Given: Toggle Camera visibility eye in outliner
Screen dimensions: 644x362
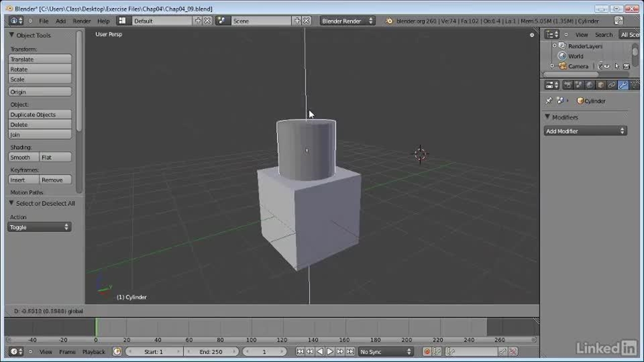Looking at the screenshot, I should pyautogui.click(x=607, y=66).
